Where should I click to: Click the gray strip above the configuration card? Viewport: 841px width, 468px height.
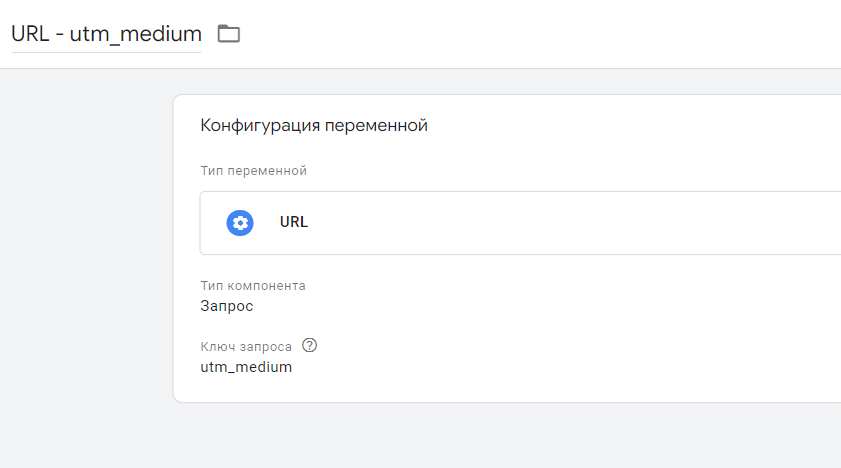[x=500, y=81]
